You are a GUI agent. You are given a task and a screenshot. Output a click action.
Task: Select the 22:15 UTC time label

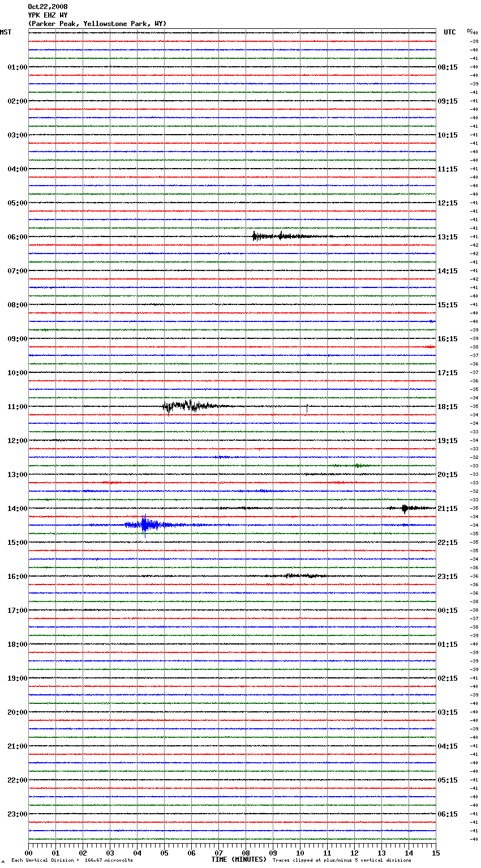(x=448, y=543)
